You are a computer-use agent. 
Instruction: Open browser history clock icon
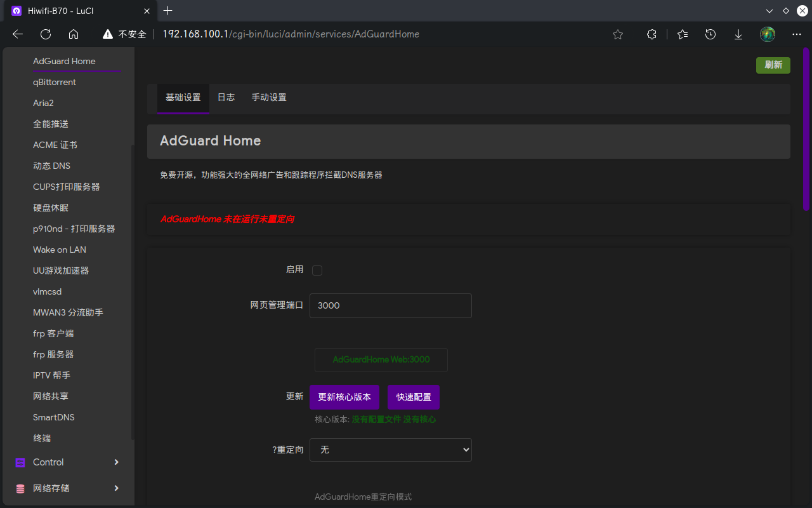click(x=710, y=34)
